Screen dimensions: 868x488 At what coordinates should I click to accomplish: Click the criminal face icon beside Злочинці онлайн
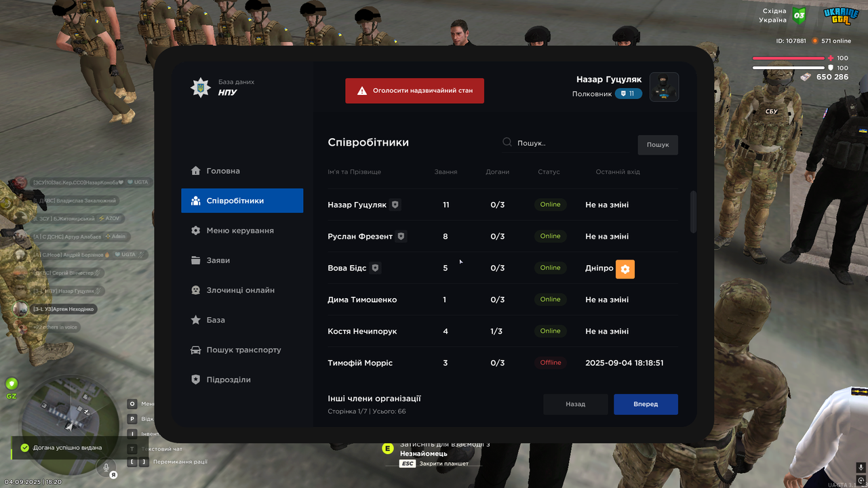click(x=195, y=290)
